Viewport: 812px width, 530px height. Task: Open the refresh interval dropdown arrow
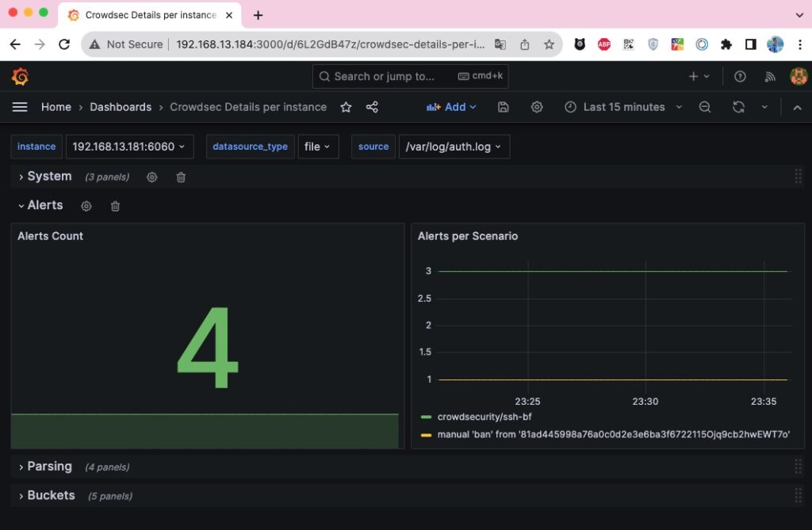point(764,107)
